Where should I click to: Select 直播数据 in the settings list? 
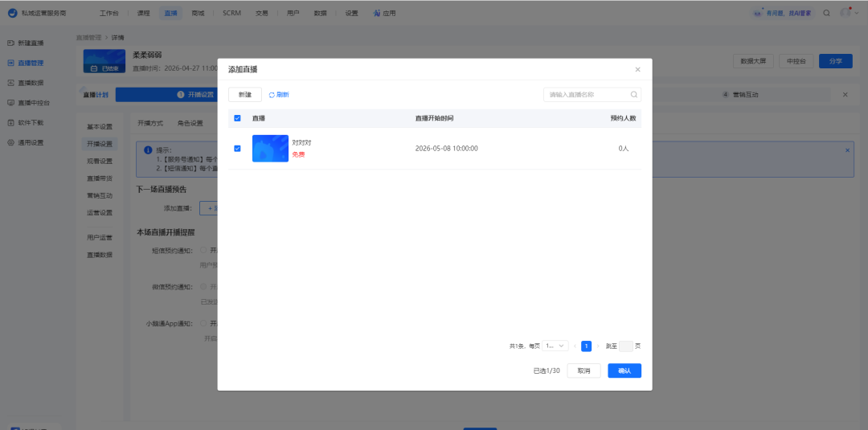[100, 255]
